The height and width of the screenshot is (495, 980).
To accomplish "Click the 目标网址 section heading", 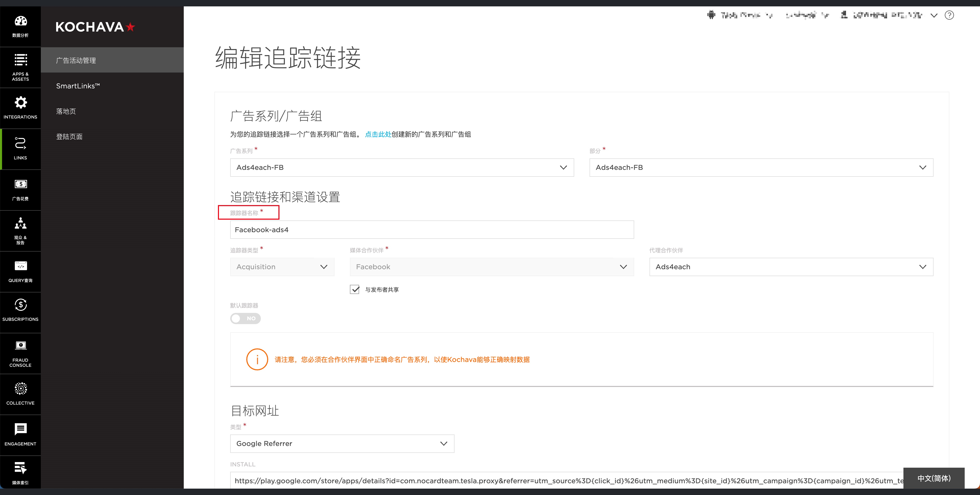I will (x=254, y=411).
